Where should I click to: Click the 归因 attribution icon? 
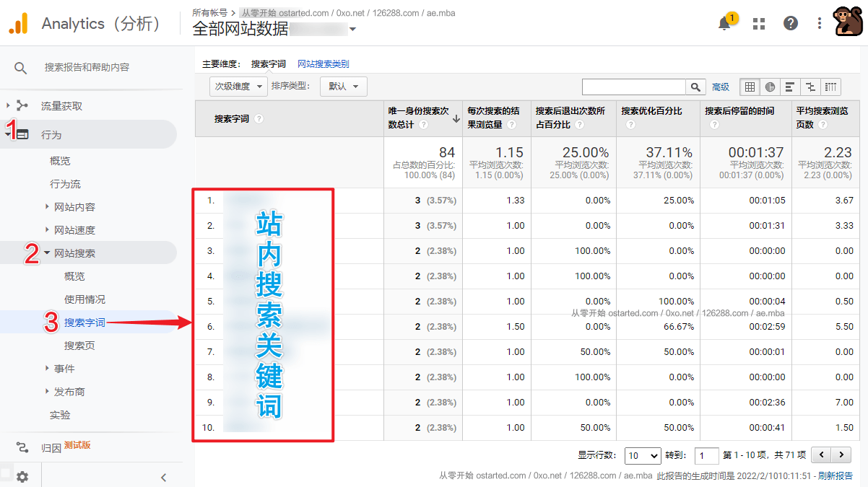tap(22, 447)
